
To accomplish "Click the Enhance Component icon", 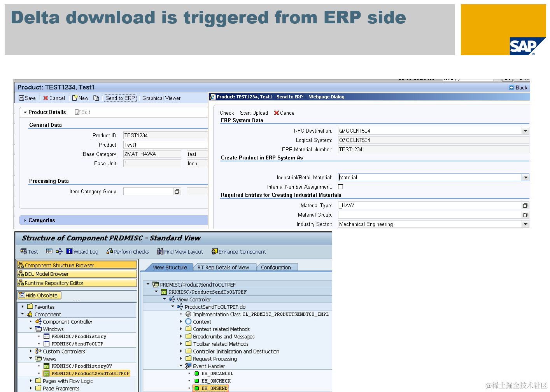I will [x=214, y=251].
